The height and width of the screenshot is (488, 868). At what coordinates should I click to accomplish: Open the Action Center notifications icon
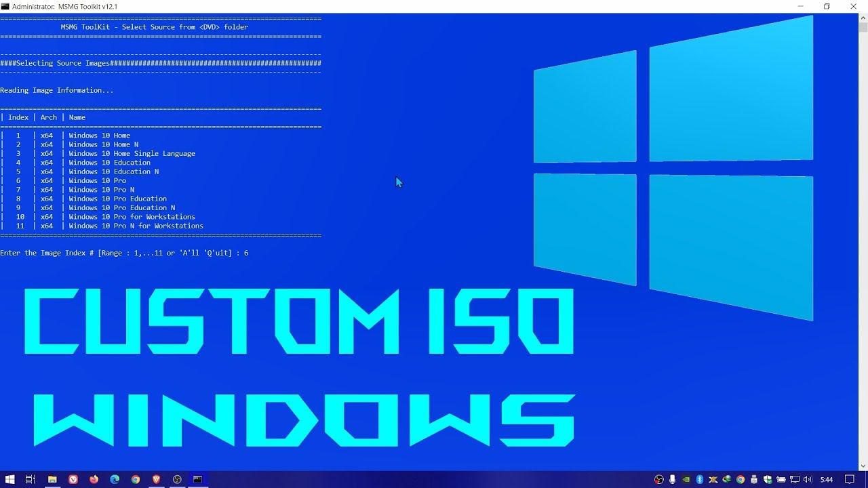[849, 479]
